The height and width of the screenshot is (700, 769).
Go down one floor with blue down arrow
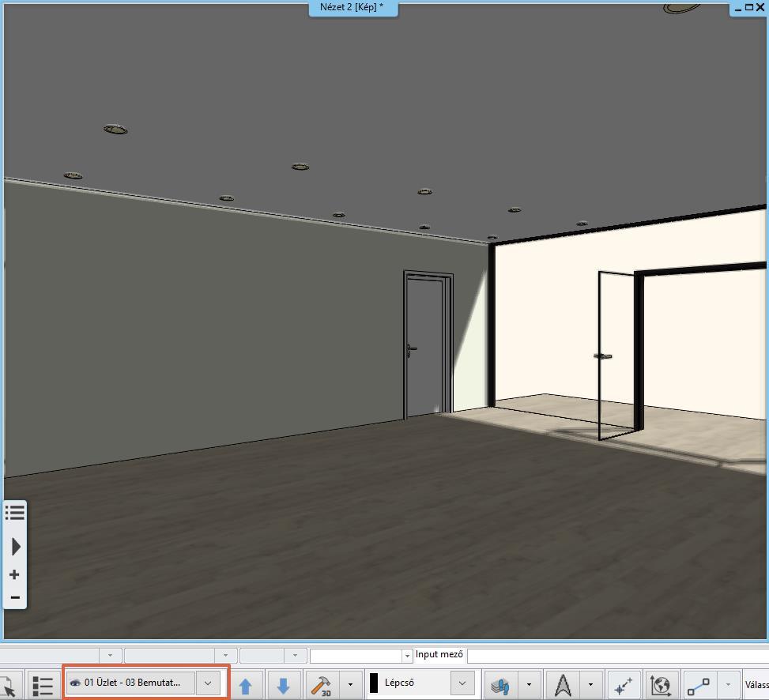point(283,686)
